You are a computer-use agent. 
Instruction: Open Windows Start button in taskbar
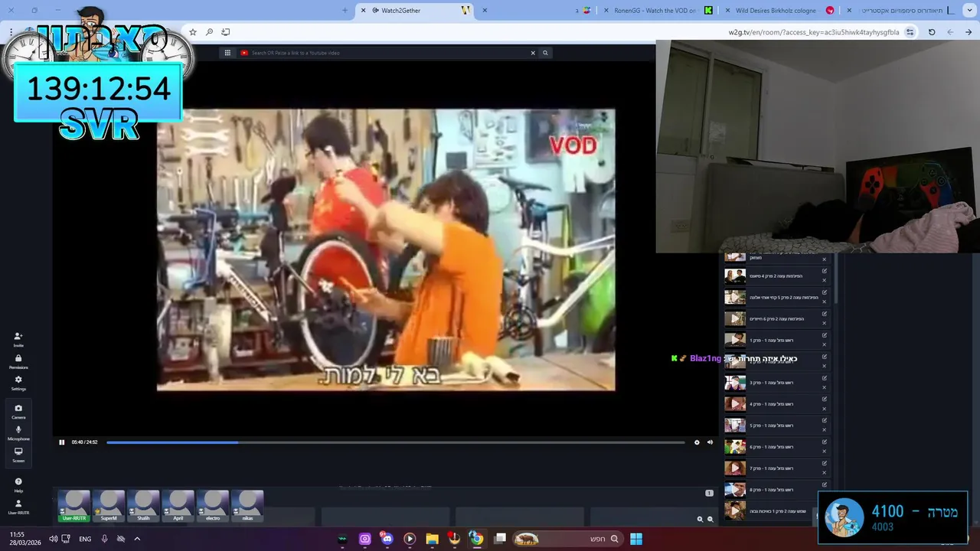[x=636, y=539]
